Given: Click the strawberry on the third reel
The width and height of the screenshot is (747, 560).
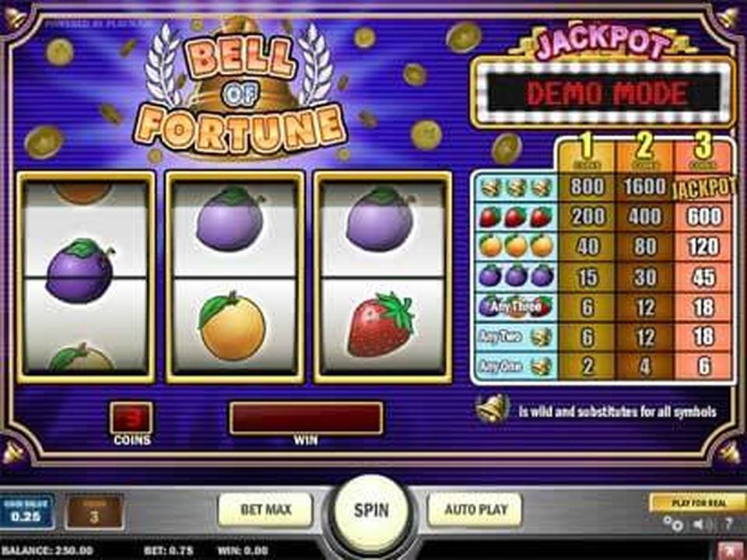Looking at the screenshot, I should 381,325.
